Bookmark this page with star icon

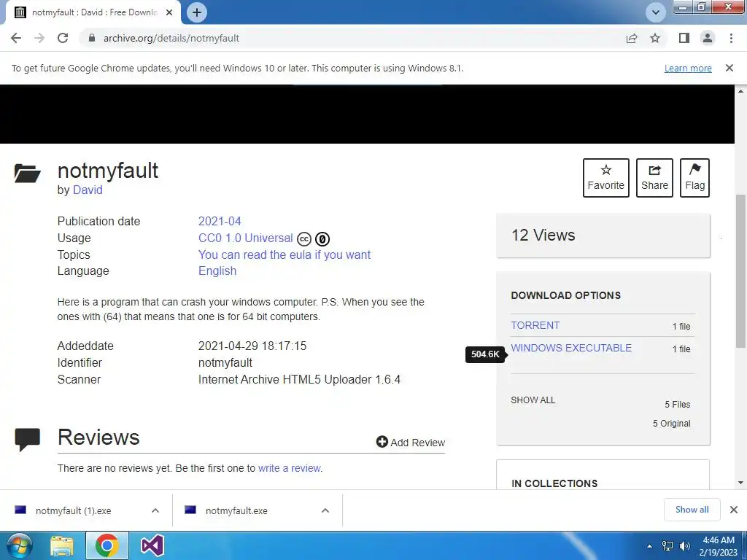[x=655, y=38]
